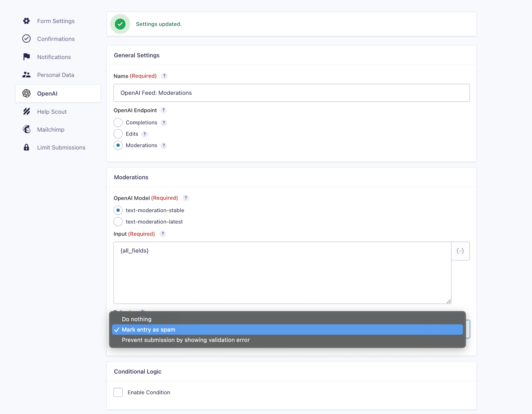Choose text-moderation-latest model radio
This screenshot has width=532, height=414.
coord(118,222)
